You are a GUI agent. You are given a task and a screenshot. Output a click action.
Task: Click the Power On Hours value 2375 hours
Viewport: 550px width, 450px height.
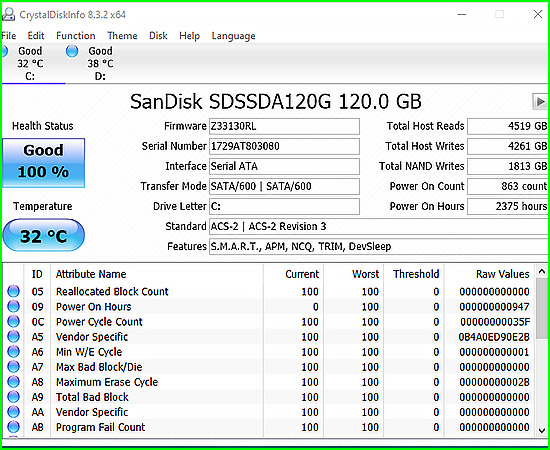(x=508, y=206)
